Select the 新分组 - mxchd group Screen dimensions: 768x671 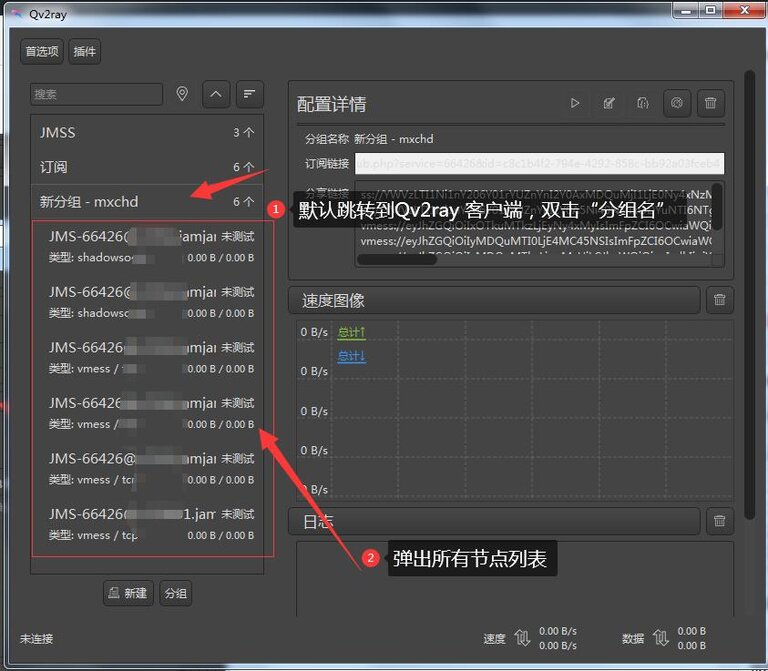[147, 202]
